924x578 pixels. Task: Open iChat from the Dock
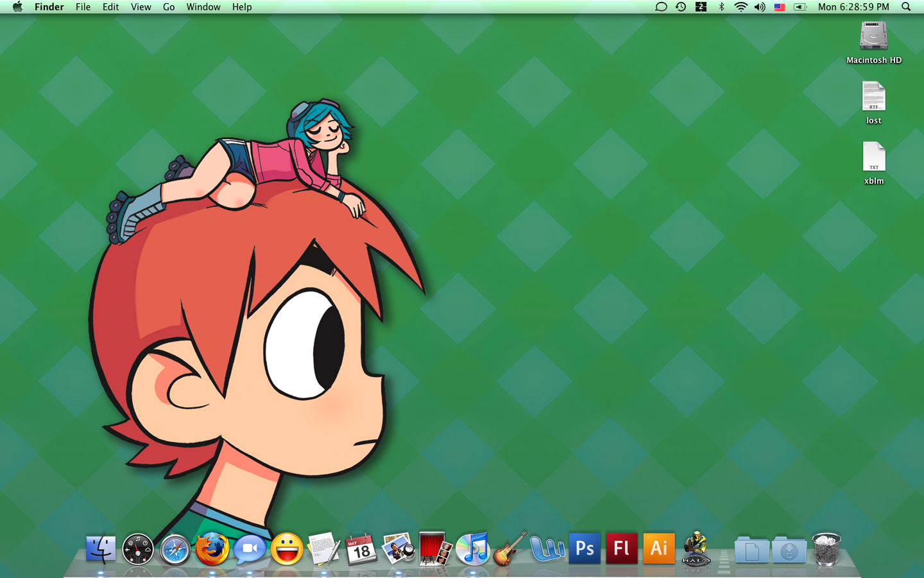point(250,550)
